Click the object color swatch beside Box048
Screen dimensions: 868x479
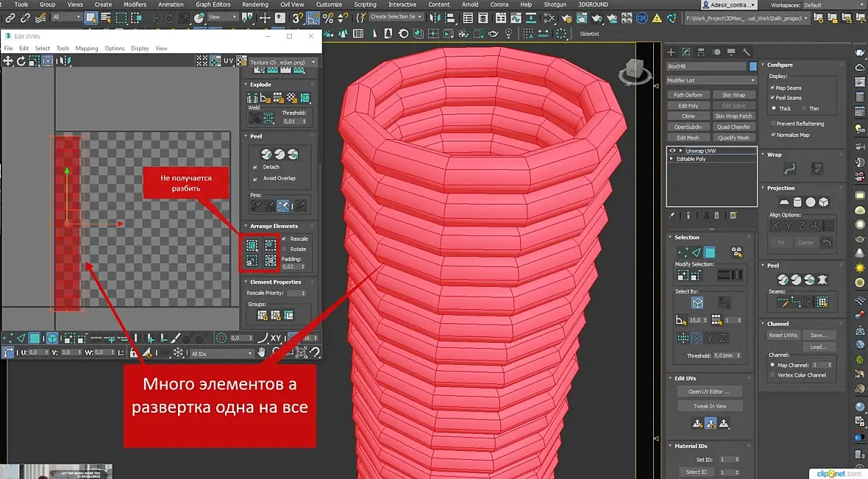[753, 66]
